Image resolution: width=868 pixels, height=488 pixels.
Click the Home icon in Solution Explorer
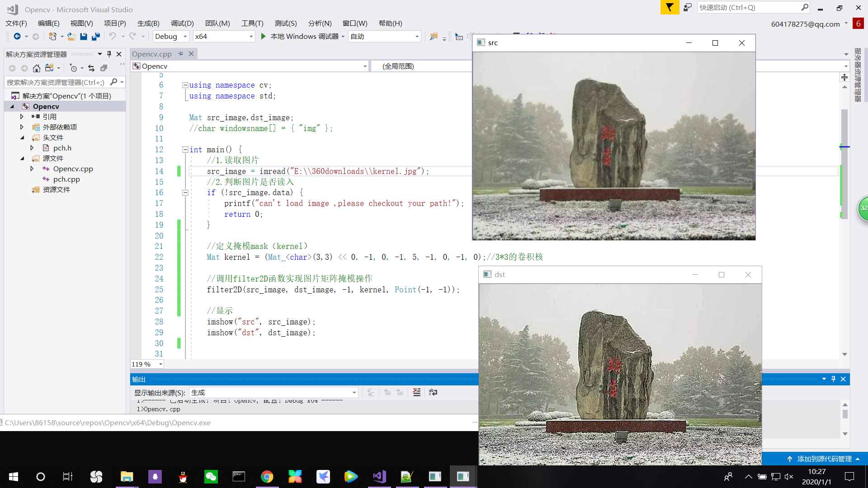pos(37,68)
